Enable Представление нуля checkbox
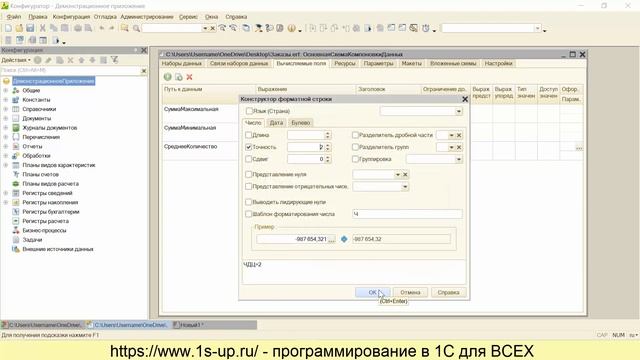Screen dimensions: 640x360 [248, 174]
